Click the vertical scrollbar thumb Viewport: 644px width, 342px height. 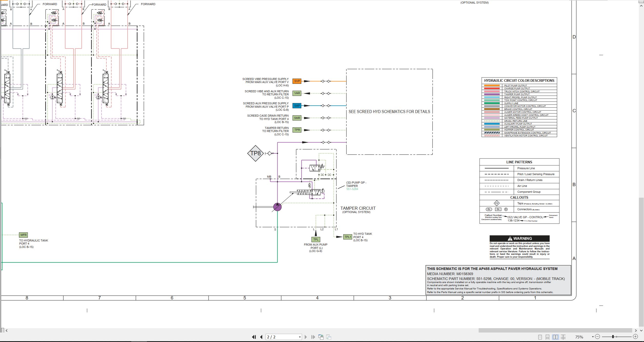641,262
